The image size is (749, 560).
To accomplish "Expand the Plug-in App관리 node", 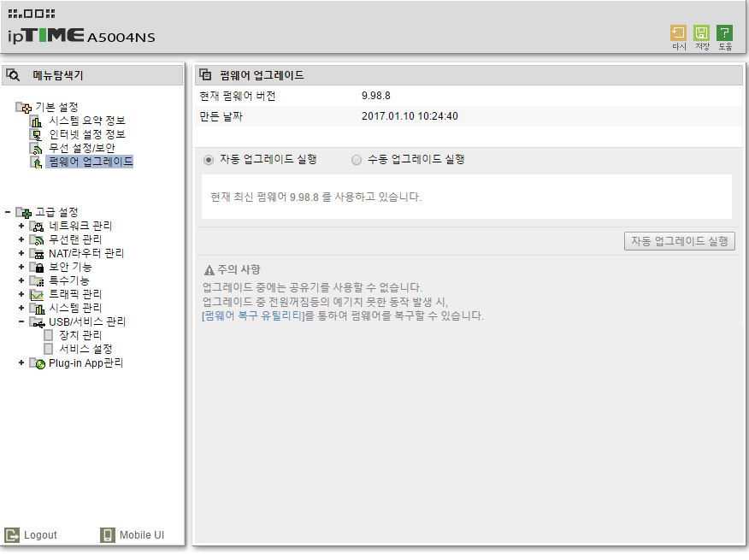I will (21, 363).
